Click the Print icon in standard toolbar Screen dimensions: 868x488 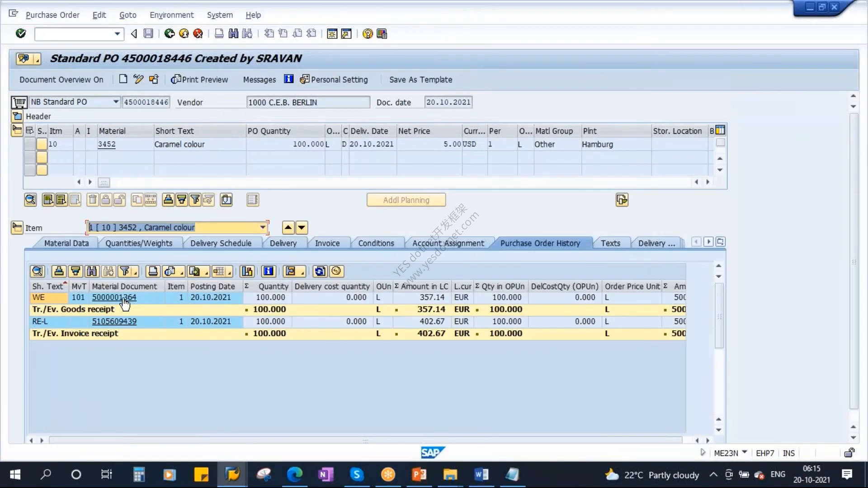219,33
